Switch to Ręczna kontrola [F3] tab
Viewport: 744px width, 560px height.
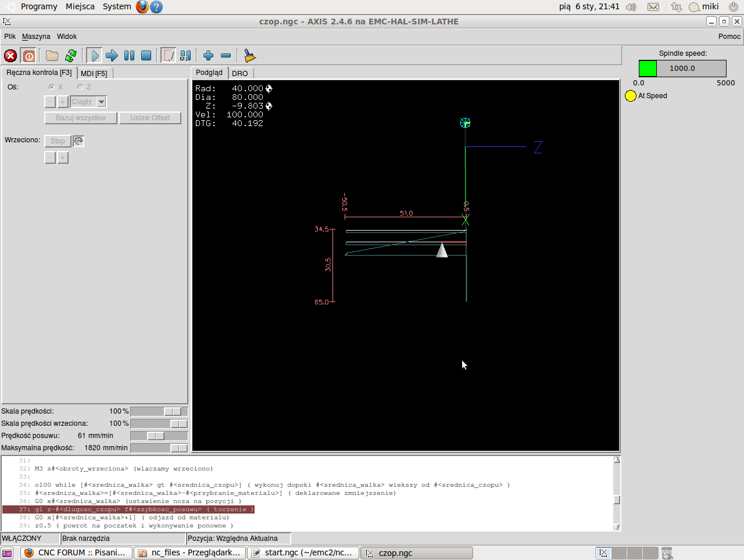click(39, 73)
